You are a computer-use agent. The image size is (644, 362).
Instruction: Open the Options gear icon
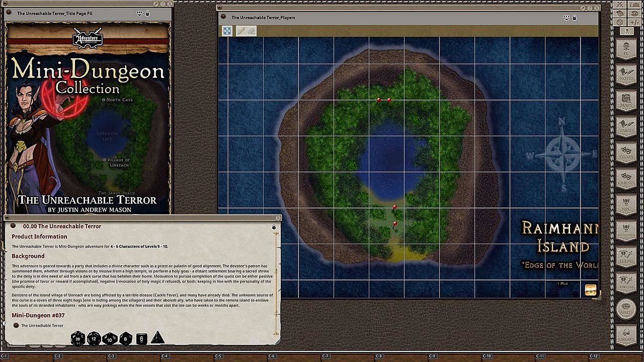pos(619,22)
